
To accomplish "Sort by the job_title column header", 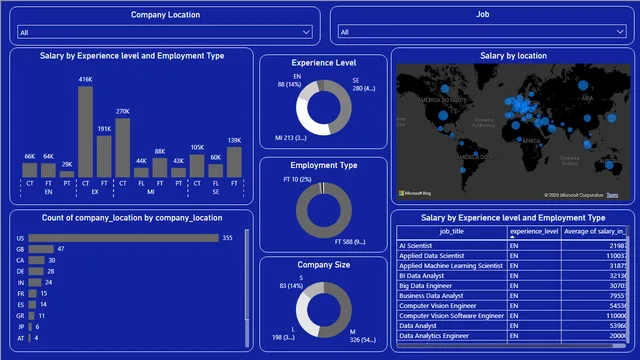I will pyautogui.click(x=451, y=231).
